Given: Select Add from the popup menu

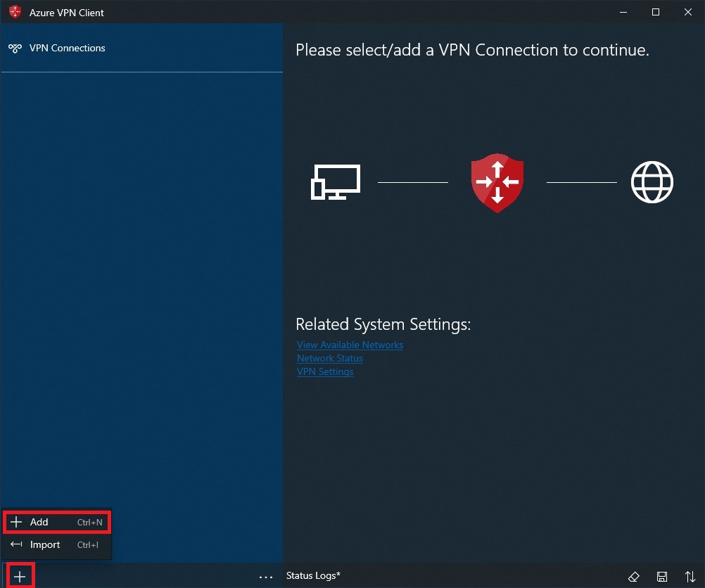Looking at the screenshot, I should tap(40, 522).
